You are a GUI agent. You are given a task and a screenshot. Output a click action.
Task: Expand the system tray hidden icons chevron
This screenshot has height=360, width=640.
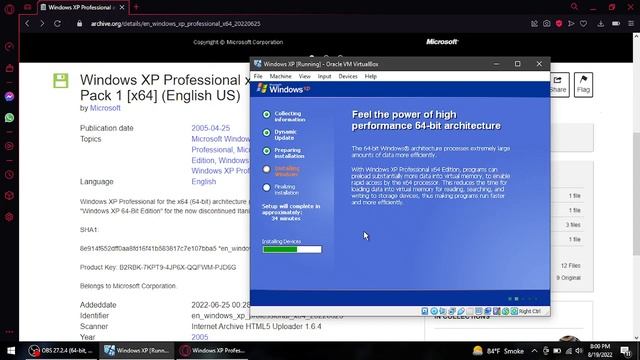[x=534, y=351]
